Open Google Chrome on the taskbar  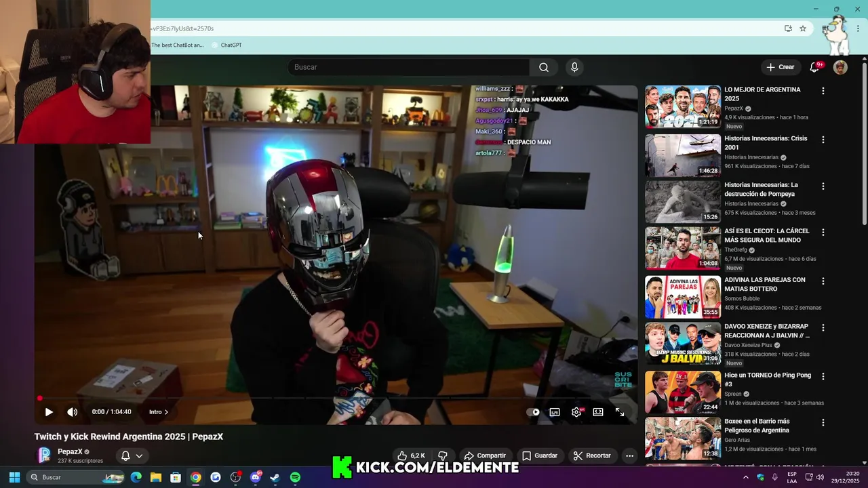[x=195, y=477]
